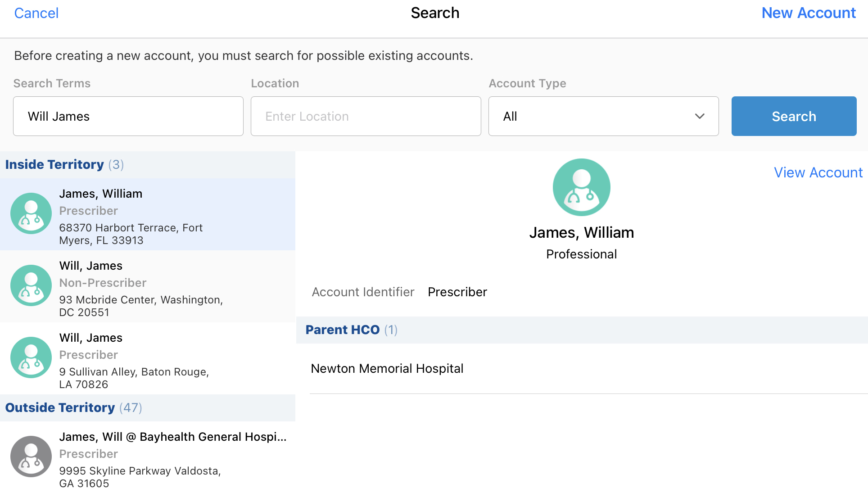Tap New Account link
This screenshot has width=868, height=493.
click(809, 13)
